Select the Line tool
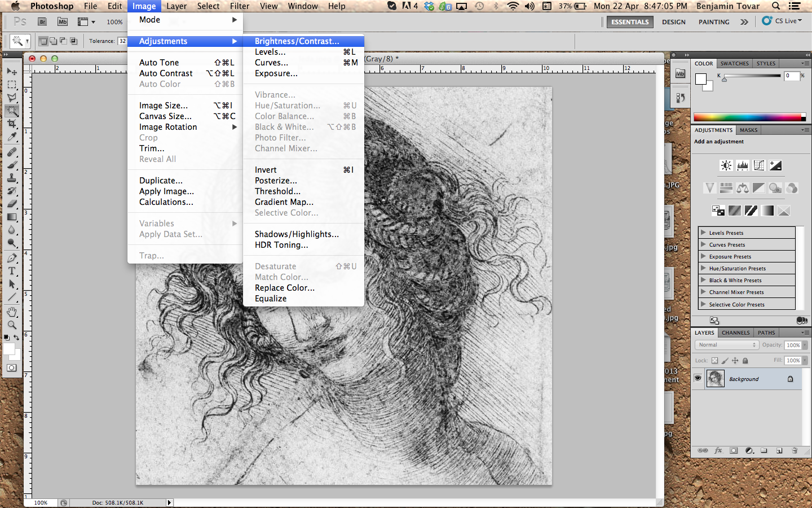 pyautogui.click(x=12, y=297)
